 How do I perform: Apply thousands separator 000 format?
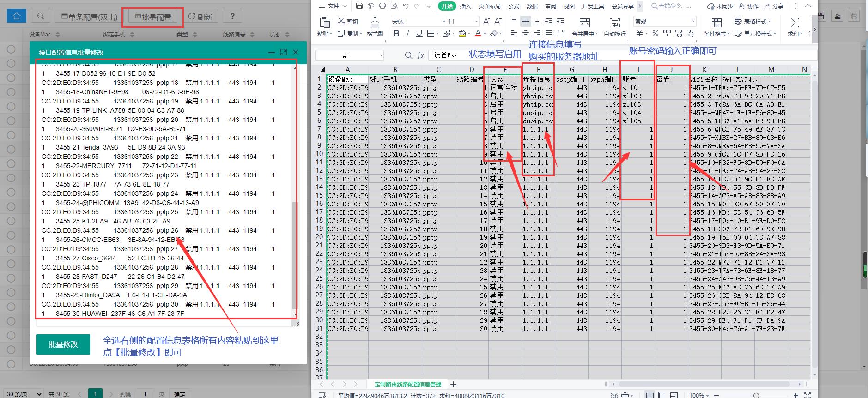667,33
